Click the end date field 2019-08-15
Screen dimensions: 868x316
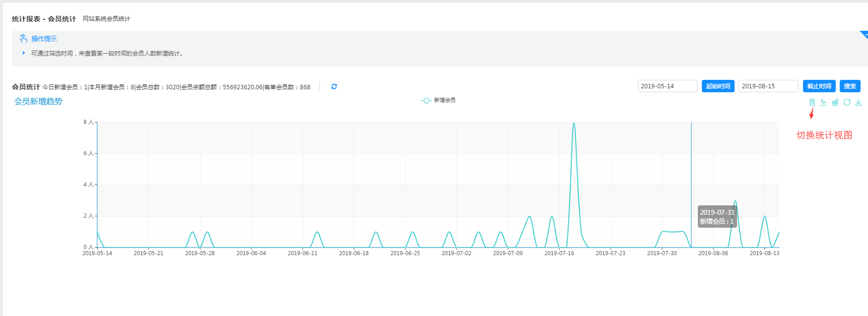pyautogui.click(x=768, y=86)
